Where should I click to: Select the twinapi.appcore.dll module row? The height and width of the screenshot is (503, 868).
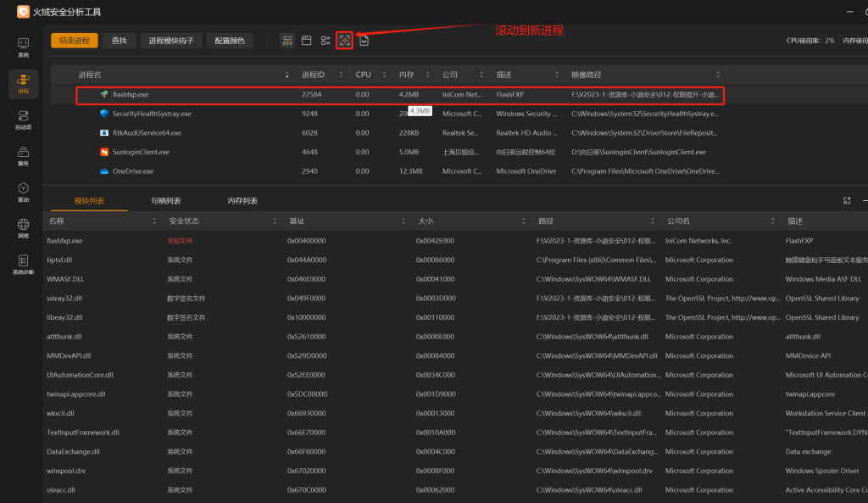coord(455,394)
